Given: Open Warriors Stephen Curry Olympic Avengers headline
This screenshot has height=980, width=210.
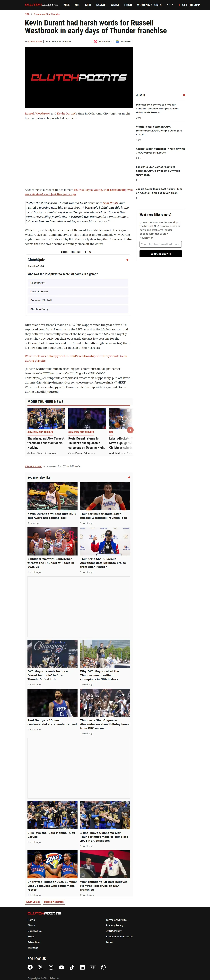Looking at the screenshot, I should pyautogui.click(x=159, y=131).
